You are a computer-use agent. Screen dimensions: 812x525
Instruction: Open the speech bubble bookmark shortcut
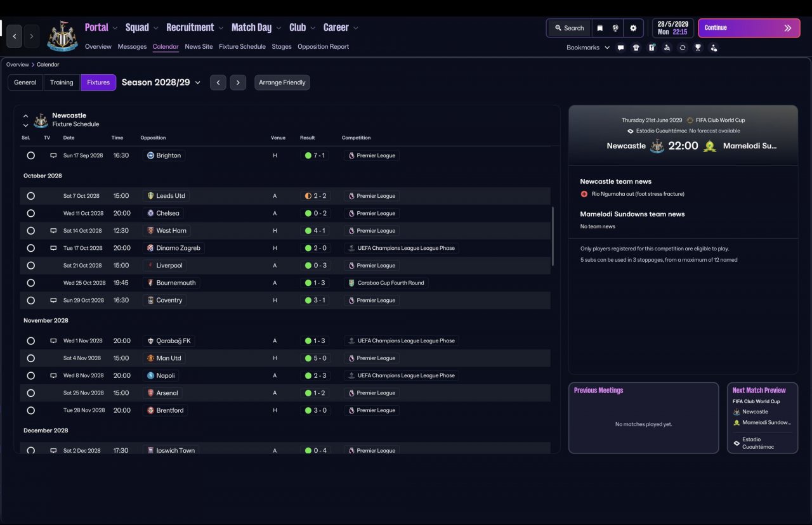point(620,48)
